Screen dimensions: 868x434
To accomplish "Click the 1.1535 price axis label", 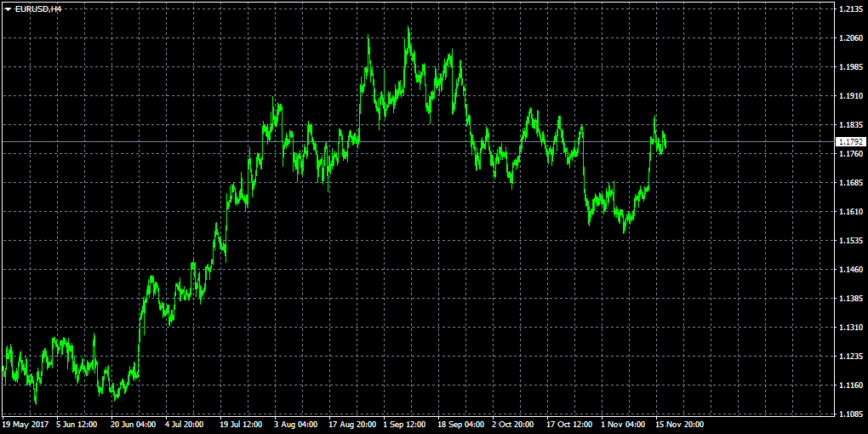I will point(850,241).
